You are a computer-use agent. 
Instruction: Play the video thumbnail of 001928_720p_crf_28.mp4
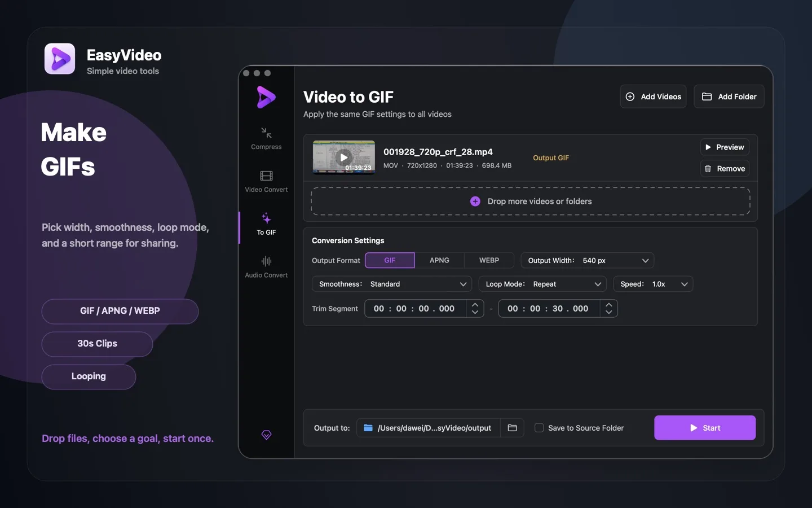click(344, 157)
